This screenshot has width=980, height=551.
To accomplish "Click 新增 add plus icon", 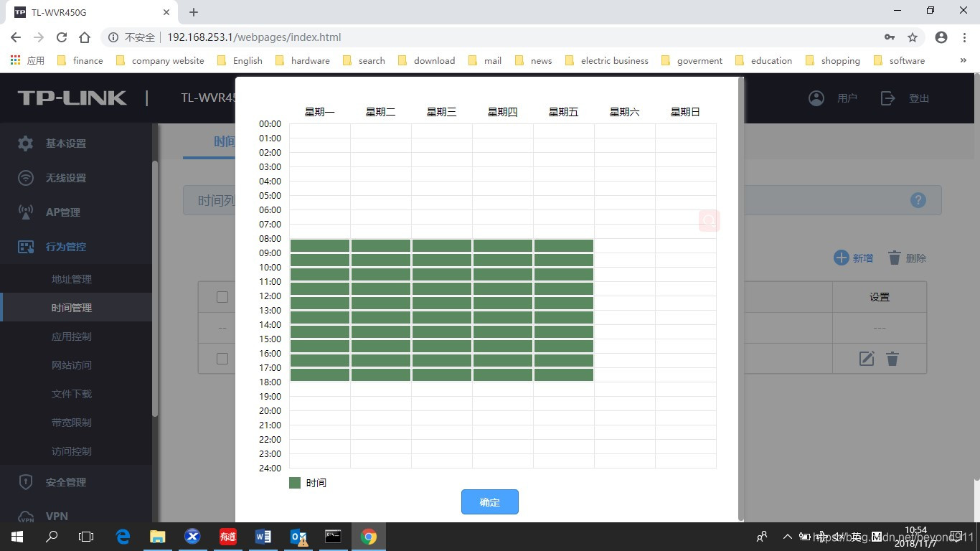I will (x=841, y=258).
